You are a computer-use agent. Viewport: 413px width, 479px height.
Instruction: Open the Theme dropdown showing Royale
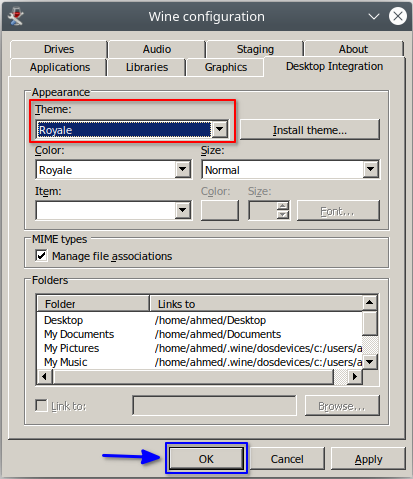coord(132,130)
